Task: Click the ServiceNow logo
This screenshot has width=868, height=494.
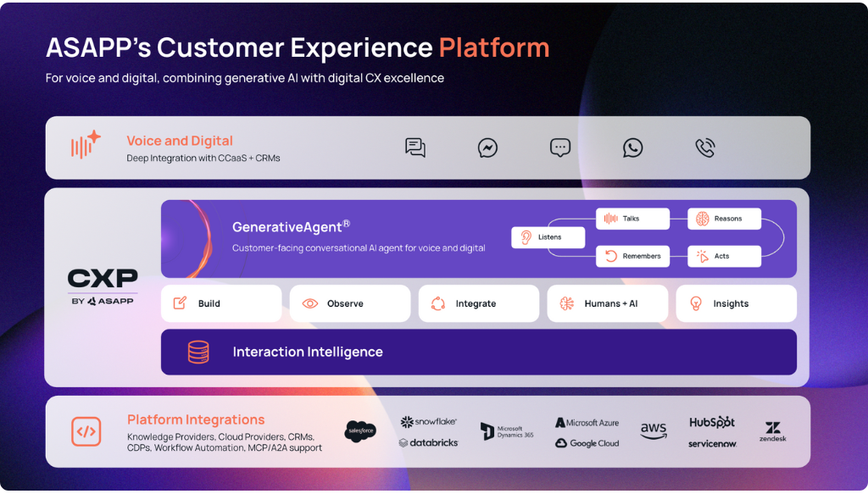Action: (712, 444)
